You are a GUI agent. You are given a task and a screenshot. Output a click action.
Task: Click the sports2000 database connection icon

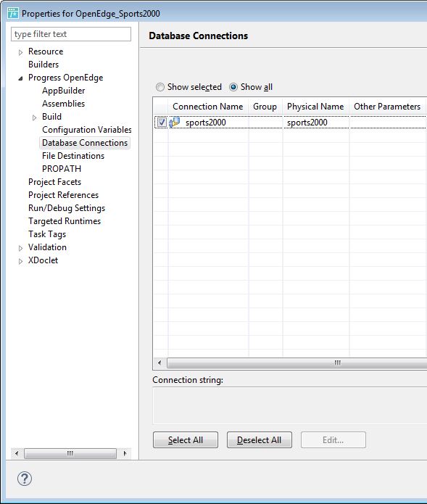[x=175, y=123]
